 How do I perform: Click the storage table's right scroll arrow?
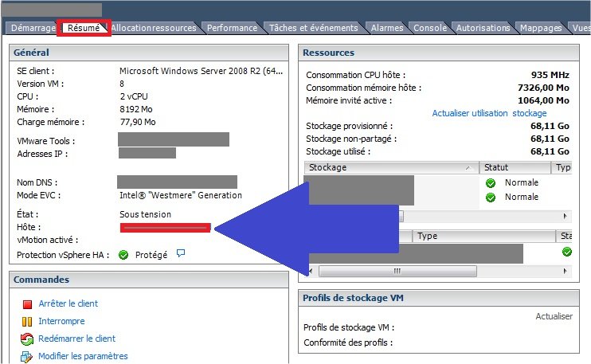point(566,217)
